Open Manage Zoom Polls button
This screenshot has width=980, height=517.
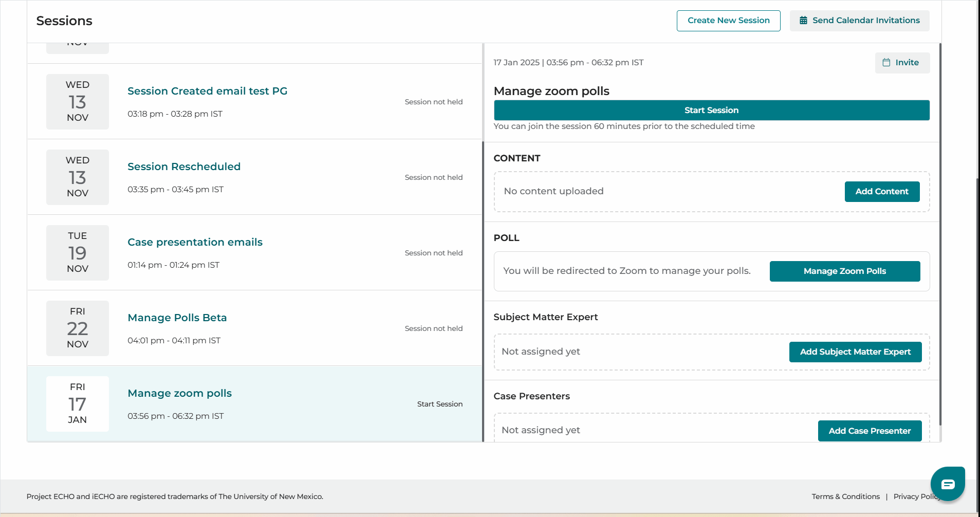tap(845, 271)
